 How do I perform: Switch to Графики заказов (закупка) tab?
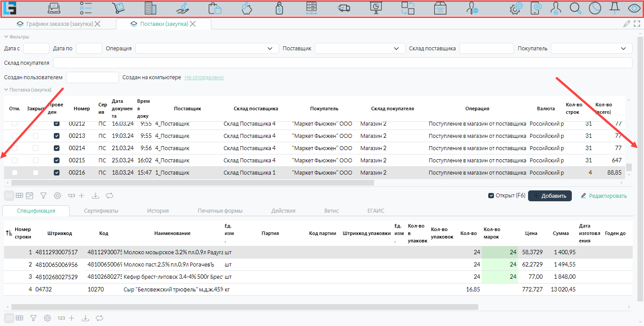[x=59, y=24]
